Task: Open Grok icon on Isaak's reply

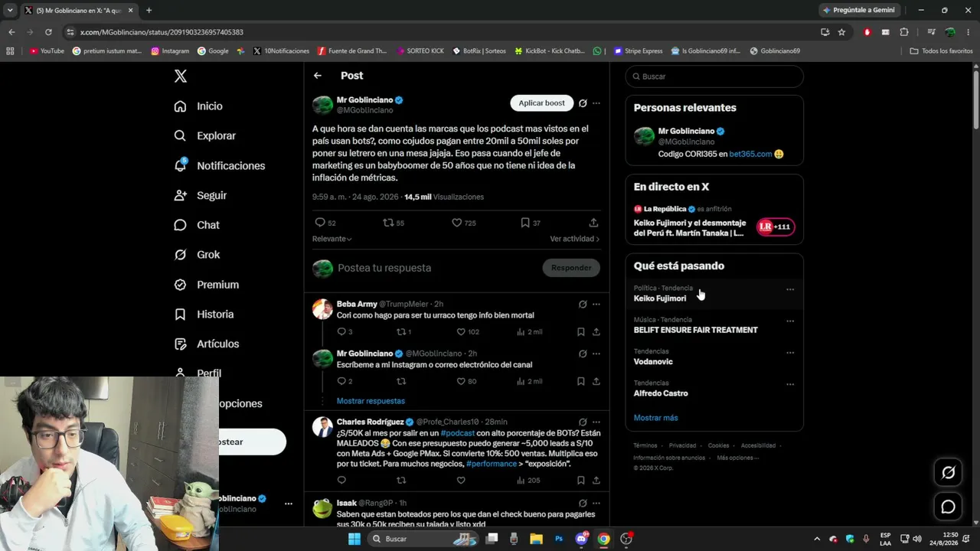Action: [583, 503]
